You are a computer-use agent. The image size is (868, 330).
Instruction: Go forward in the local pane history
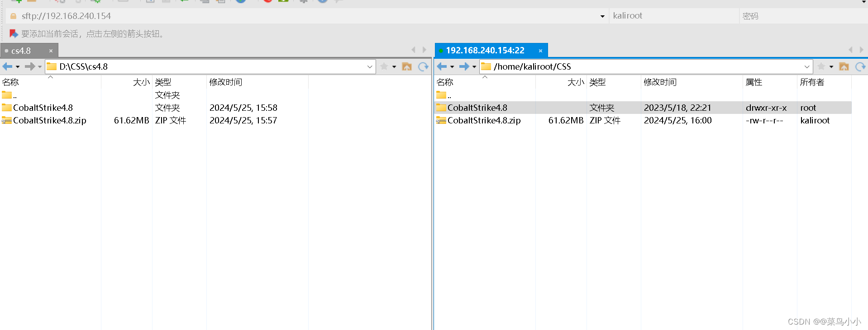click(x=30, y=66)
